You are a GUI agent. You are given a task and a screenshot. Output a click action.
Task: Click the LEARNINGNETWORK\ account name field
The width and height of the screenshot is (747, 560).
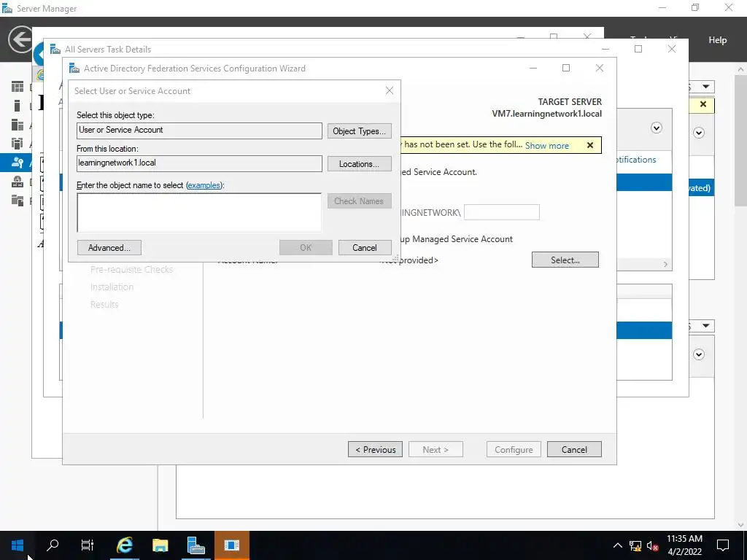click(x=502, y=212)
